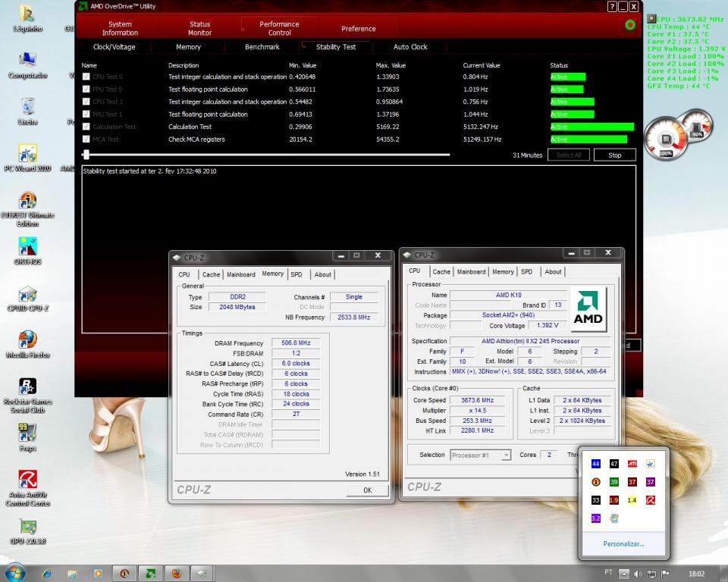
Task: Toggle the MCA Test checkbox
Action: (86, 139)
